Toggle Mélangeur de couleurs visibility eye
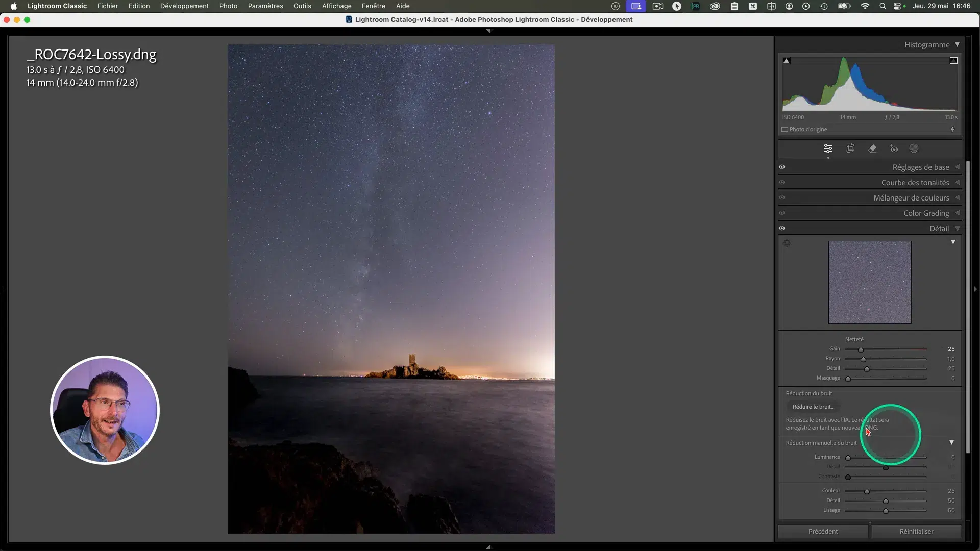The width and height of the screenshot is (980, 551). click(782, 197)
